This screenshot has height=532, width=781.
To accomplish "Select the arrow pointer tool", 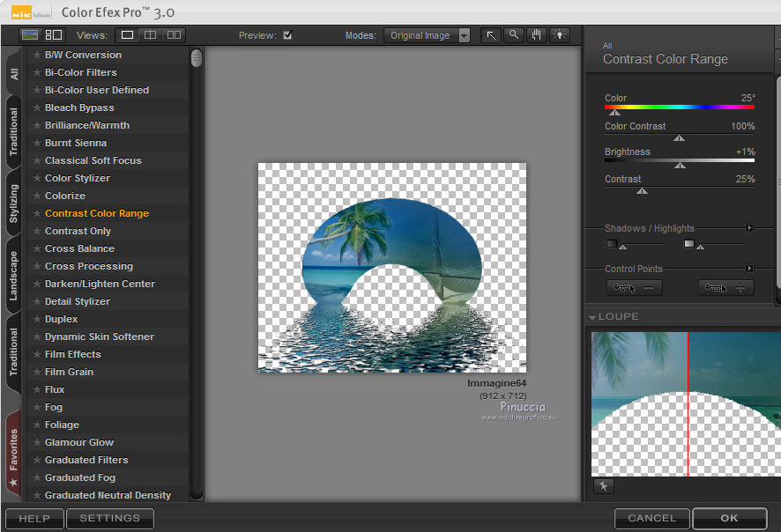I will click(491, 35).
